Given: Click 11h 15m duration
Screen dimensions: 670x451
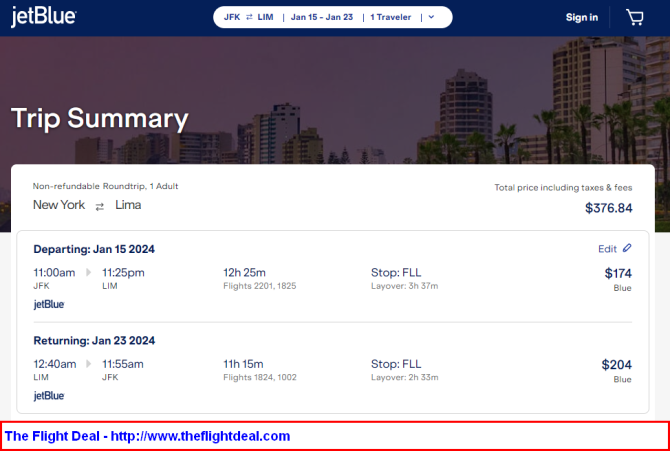Looking at the screenshot, I should pos(243,364).
